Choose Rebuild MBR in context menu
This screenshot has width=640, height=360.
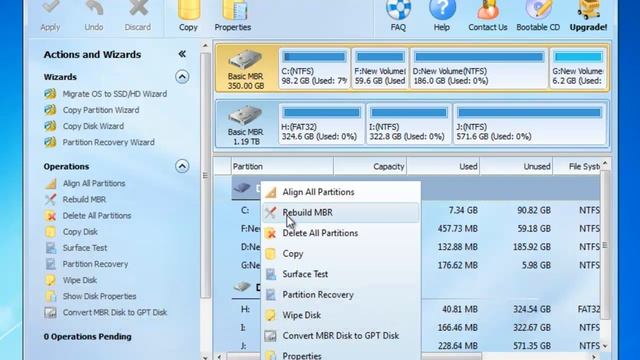coord(341,213)
